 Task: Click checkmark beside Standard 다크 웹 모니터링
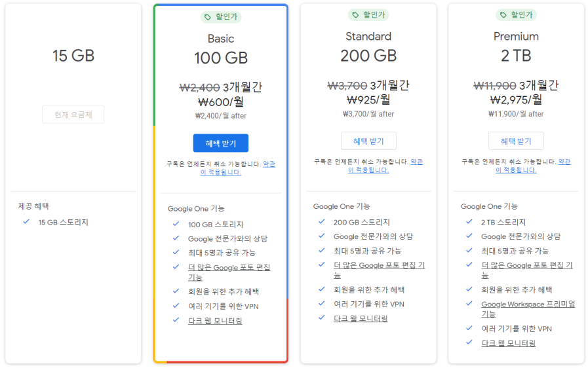pyautogui.click(x=321, y=318)
